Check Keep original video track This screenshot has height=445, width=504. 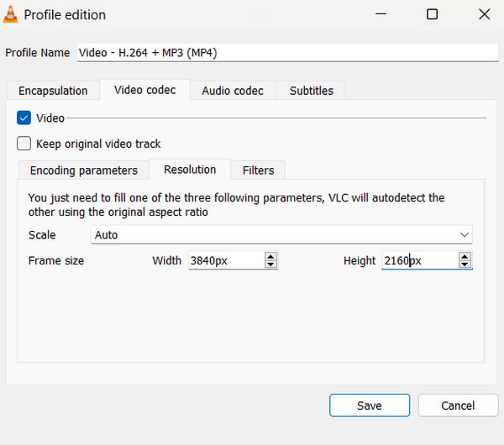[x=24, y=144]
